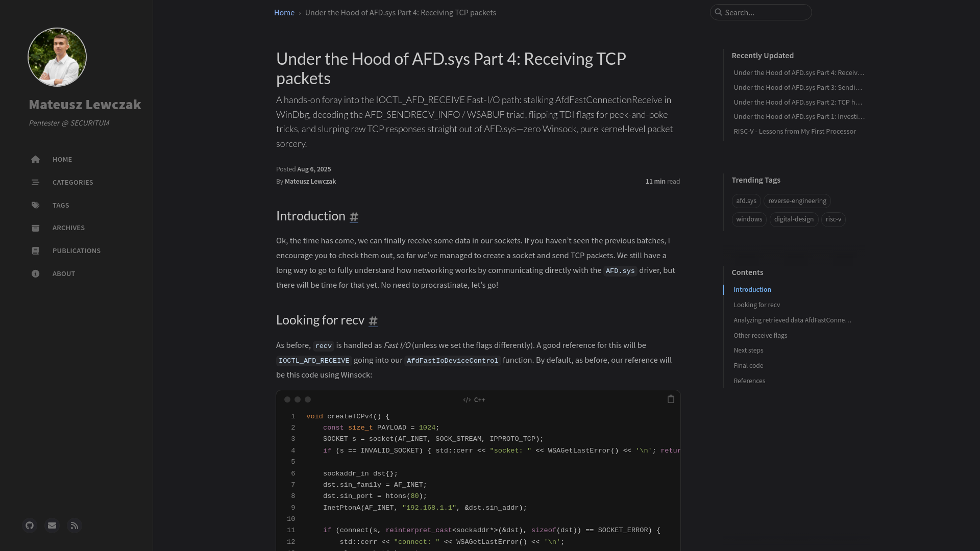
Task: Select the reverse-engineering trending tag
Action: tap(797, 201)
